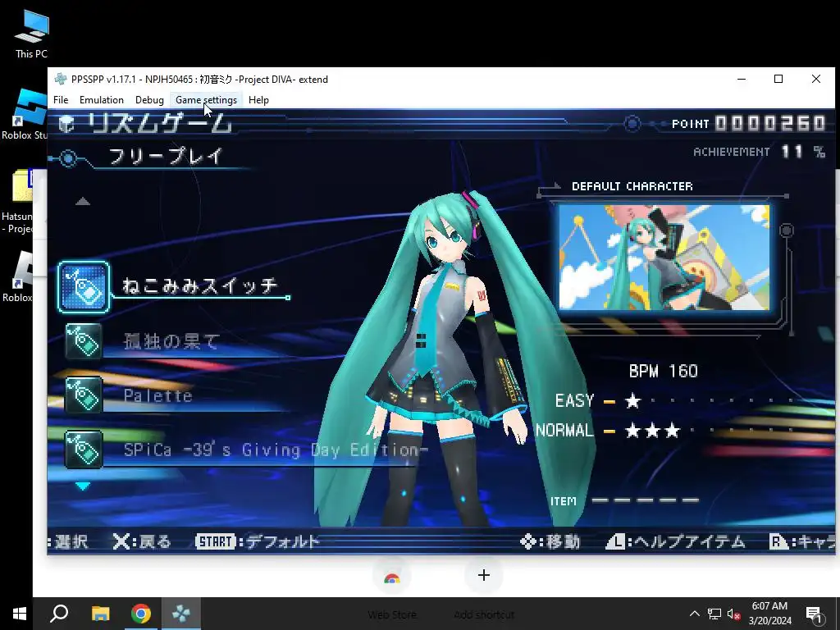Open the taskbar search icon
The image size is (840, 630).
(x=59, y=614)
